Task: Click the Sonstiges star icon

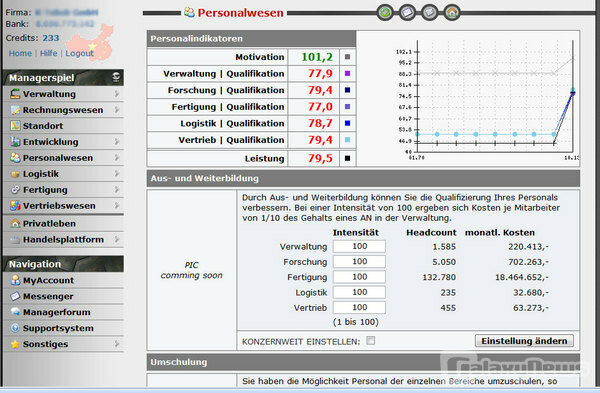Action: [15, 344]
